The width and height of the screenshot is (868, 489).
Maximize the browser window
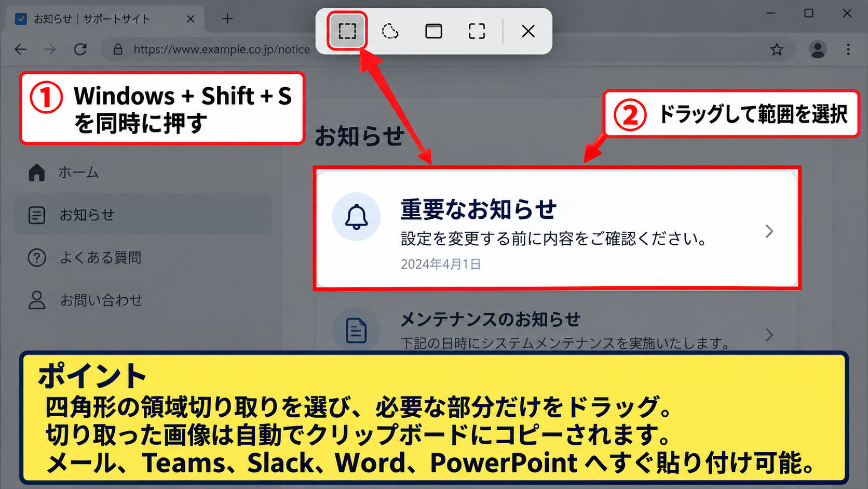tap(809, 14)
